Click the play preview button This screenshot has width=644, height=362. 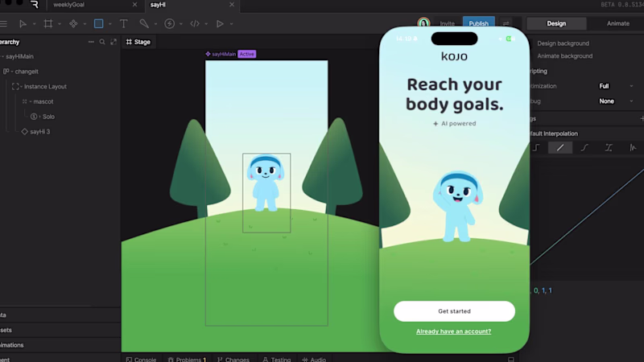[x=220, y=24]
